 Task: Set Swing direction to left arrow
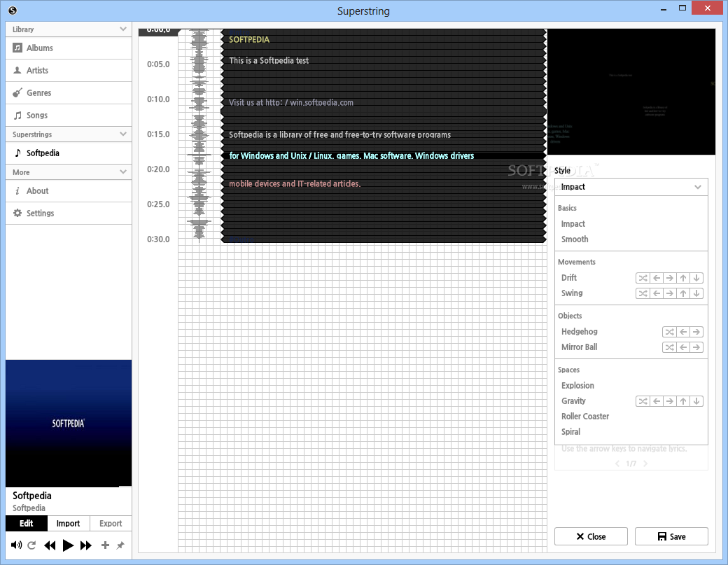click(657, 293)
